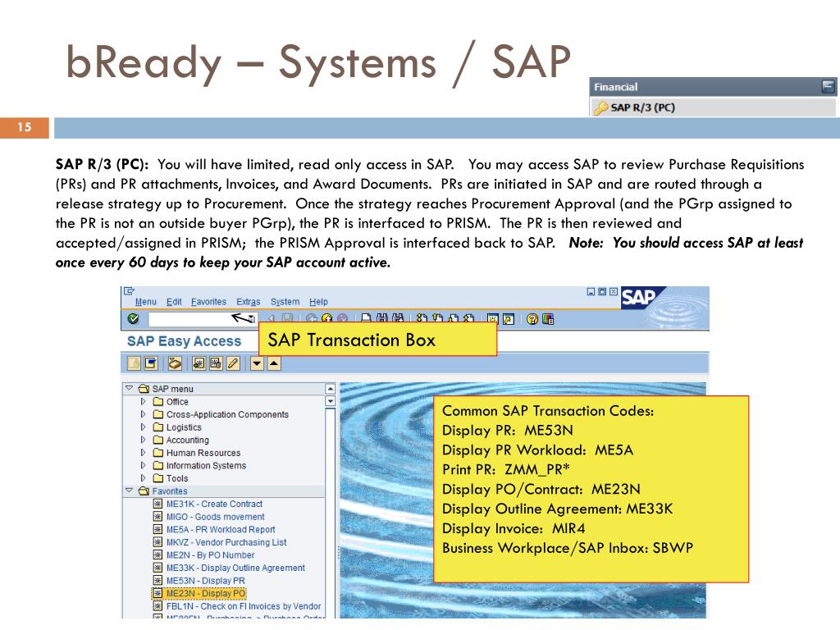The height and width of the screenshot is (630, 840).
Task: Click the Generate Shortcut icon
Action: coord(509,319)
